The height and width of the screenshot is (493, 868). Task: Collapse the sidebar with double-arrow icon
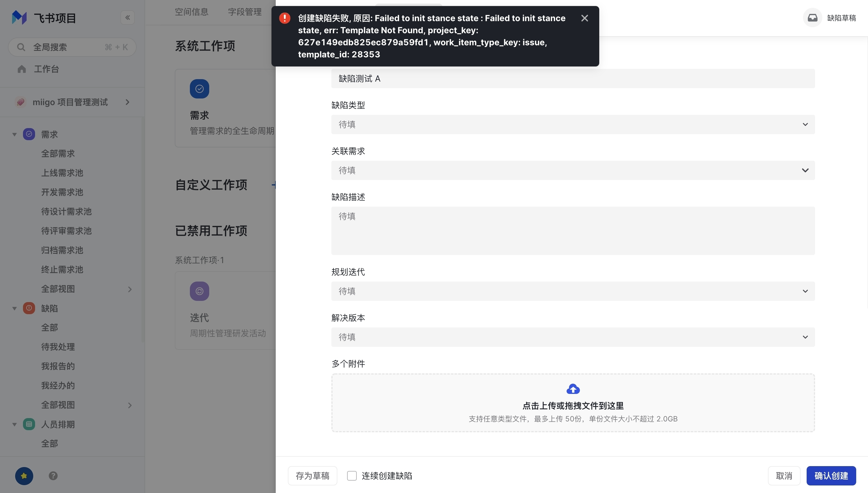128,18
